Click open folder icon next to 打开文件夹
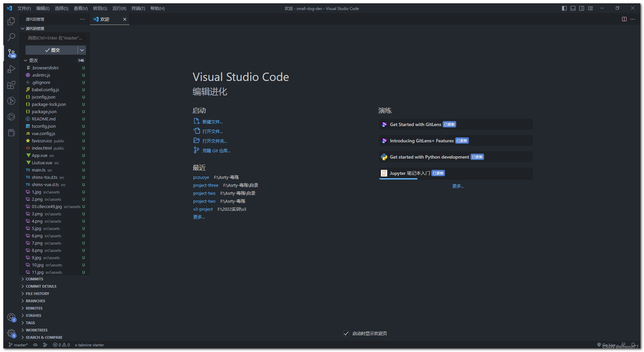The height and width of the screenshot is (352, 644). [196, 141]
